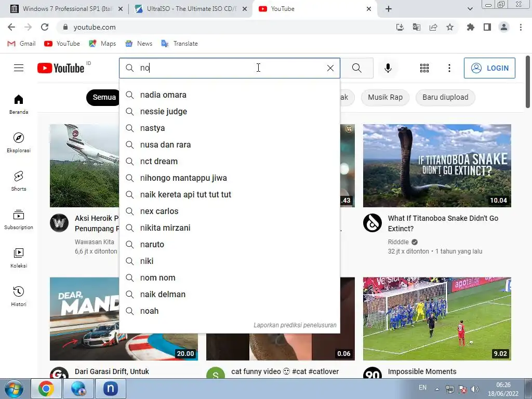This screenshot has width=532, height=399.
Task: Open the Maps bookmark
Action: 102,44
